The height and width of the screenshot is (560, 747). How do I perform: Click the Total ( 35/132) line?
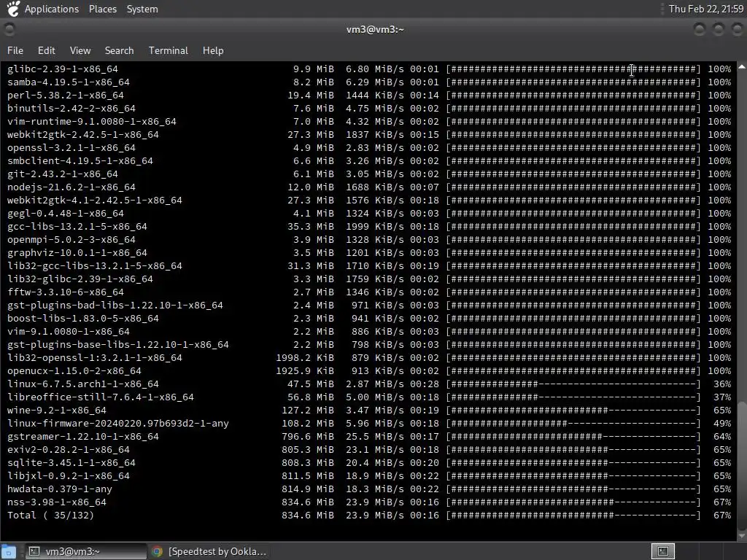369,516
